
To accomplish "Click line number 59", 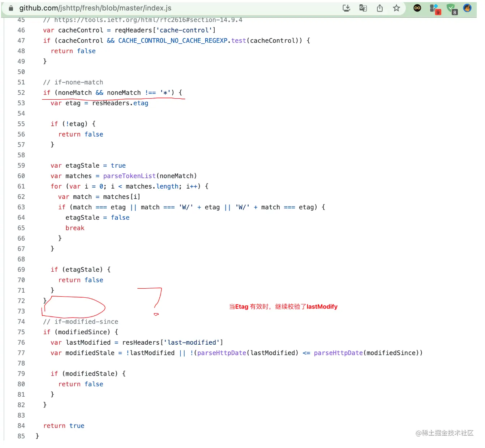I will click(x=21, y=166).
